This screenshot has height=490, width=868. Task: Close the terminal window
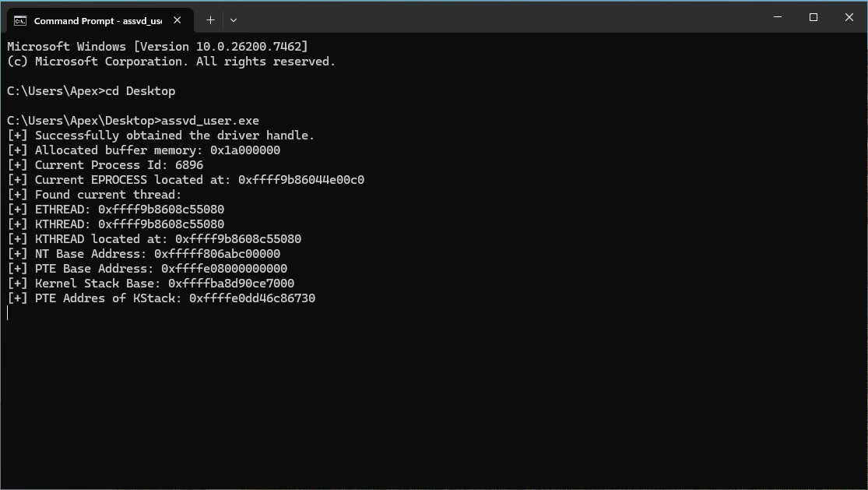(849, 17)
